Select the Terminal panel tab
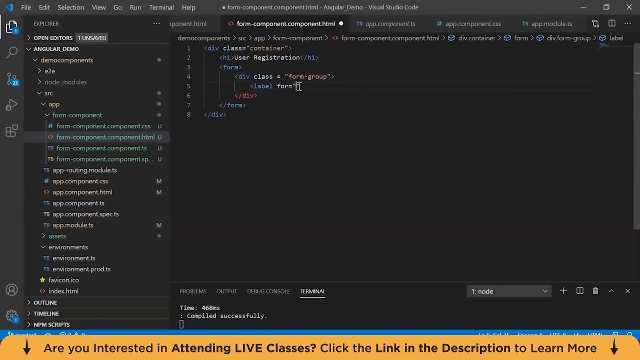 point(313,291)
